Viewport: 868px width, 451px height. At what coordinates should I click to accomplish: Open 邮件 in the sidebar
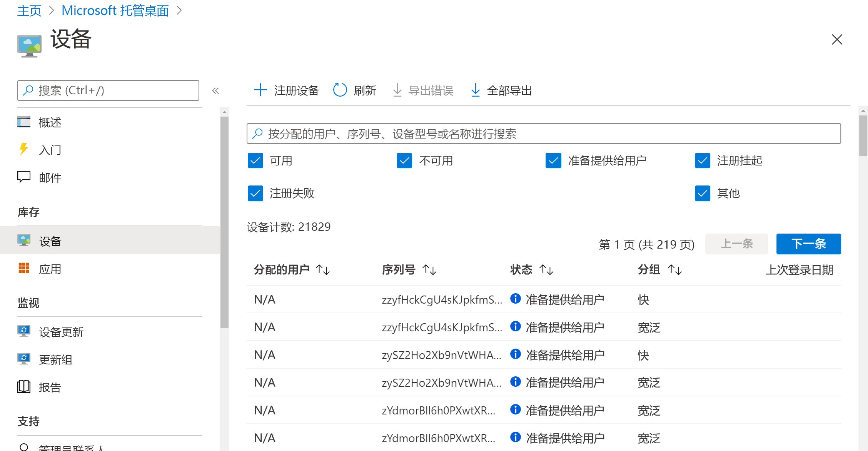50,178
